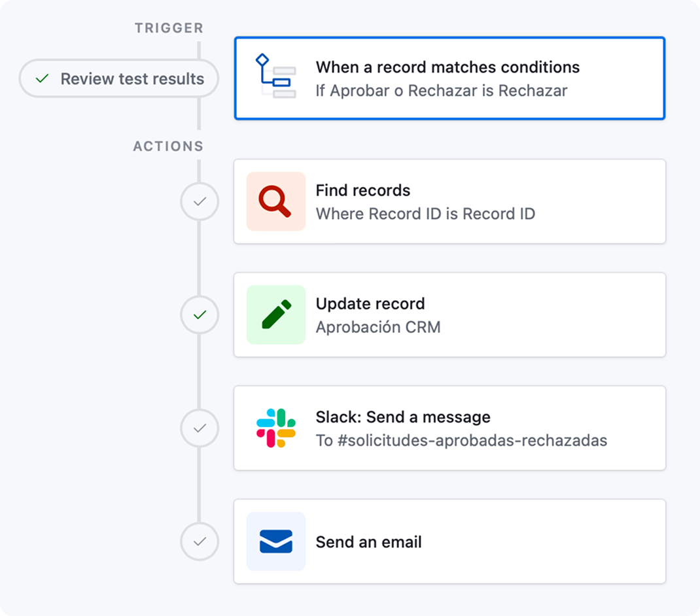Click the 'Aprobación CRM' table text
700x616 pixels.
click(x=378, y=327)
